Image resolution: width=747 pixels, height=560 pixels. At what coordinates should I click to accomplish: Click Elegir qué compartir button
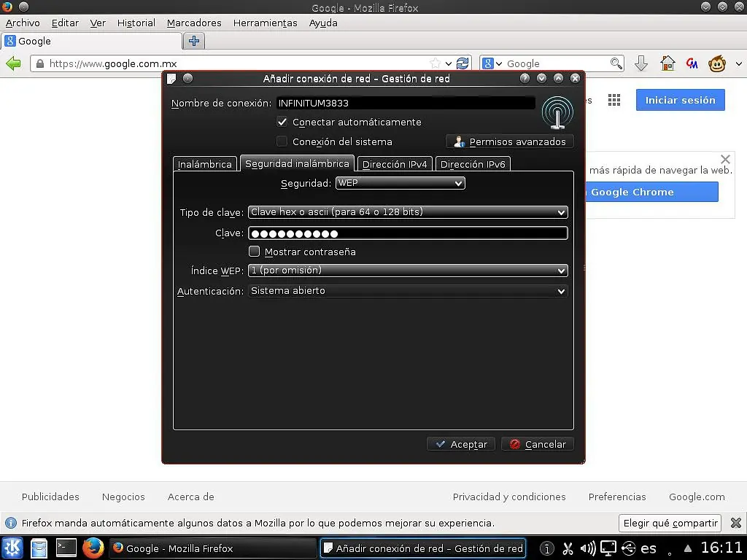pyautogui.click(x=670, y=523)
